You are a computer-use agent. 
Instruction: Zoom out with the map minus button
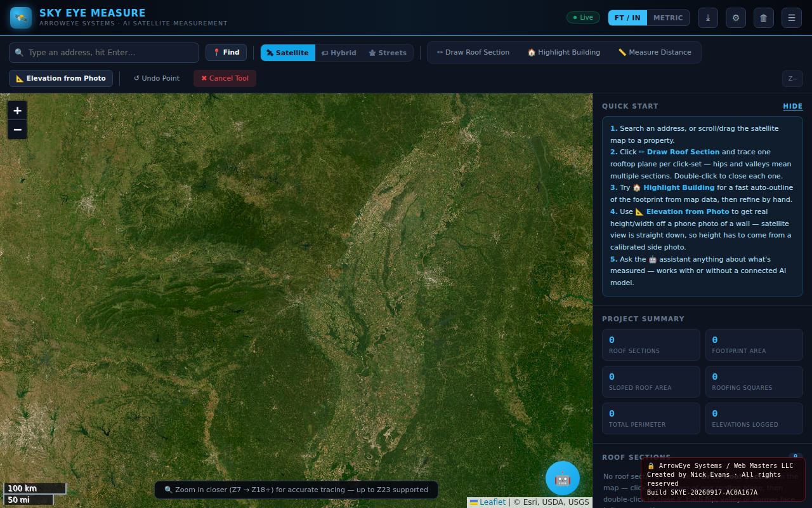point(17,130)
